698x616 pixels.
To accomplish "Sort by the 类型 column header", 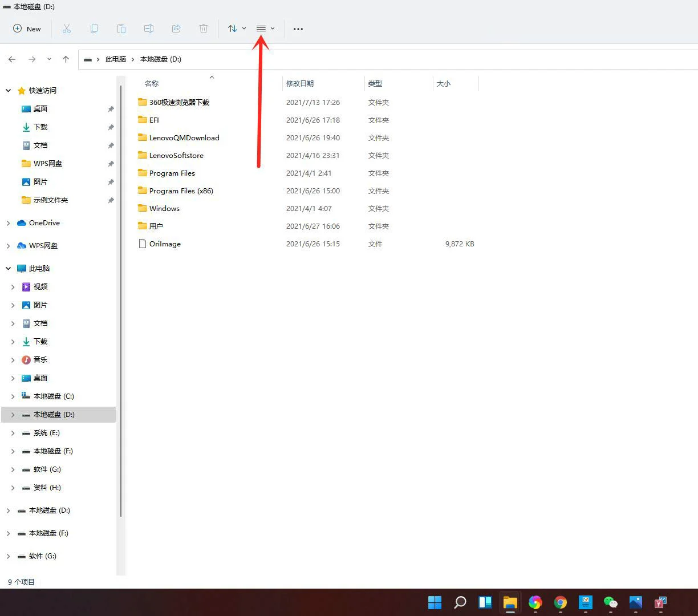I will [x=375, y=83].
